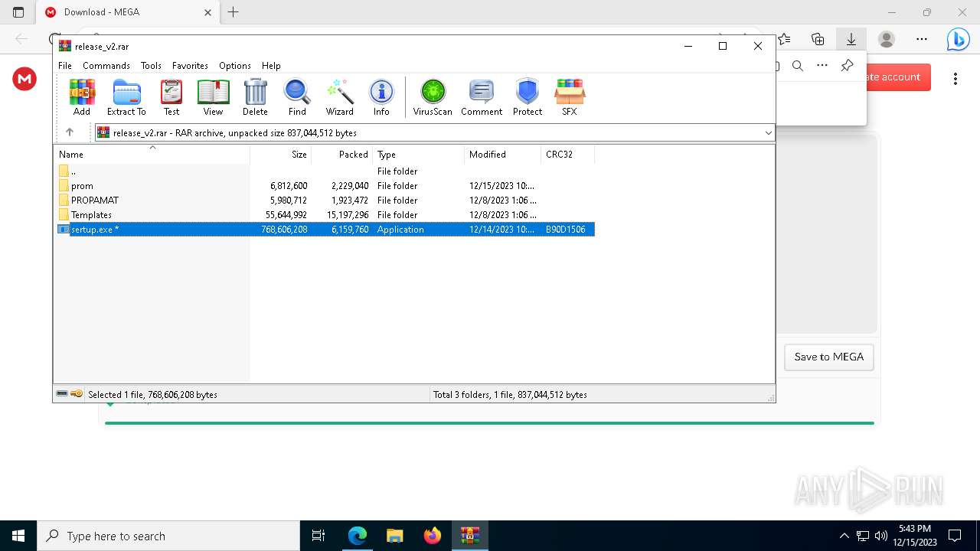Expand the archive path dropdown

(x=768, y=132)
